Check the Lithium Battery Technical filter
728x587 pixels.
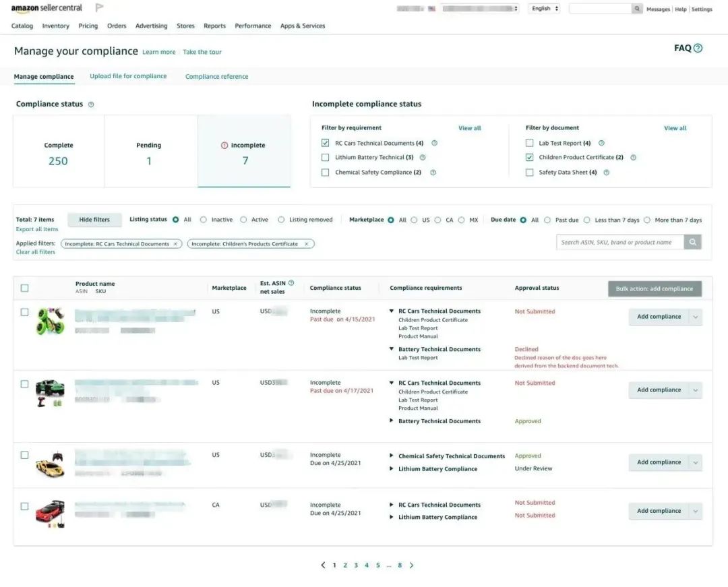point(325,158)
